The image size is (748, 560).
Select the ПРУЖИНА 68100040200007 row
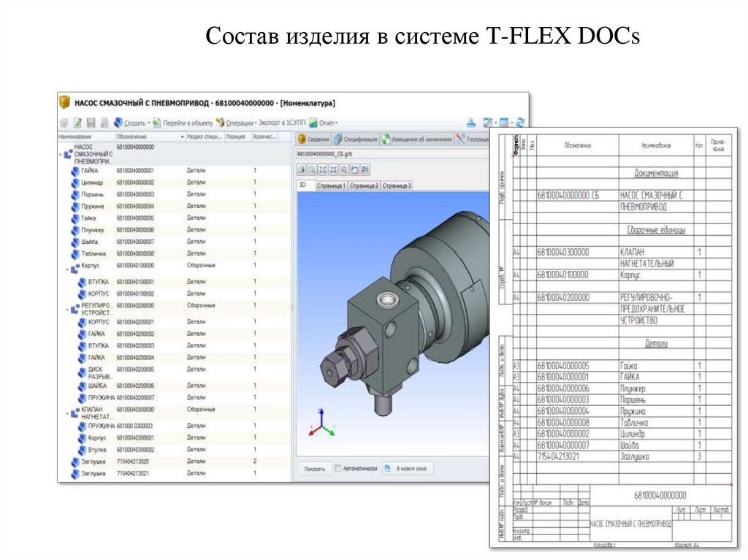pos(174,397)
